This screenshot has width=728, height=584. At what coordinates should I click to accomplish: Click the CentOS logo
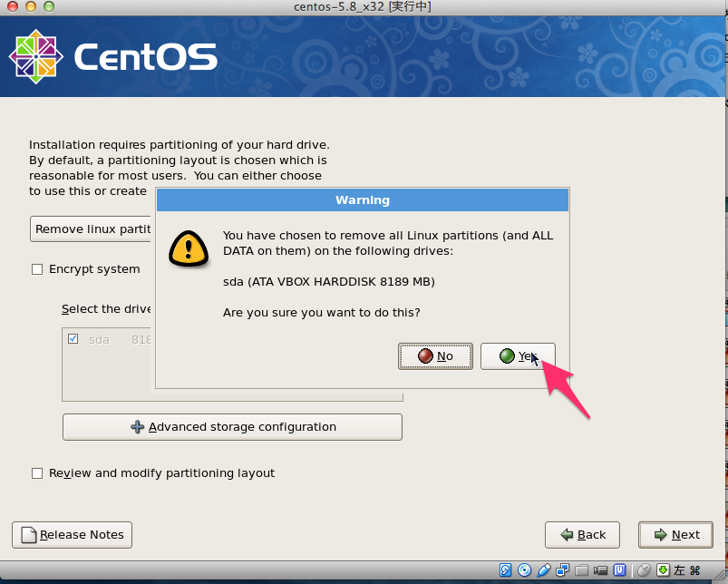click(x=113, y=56)
